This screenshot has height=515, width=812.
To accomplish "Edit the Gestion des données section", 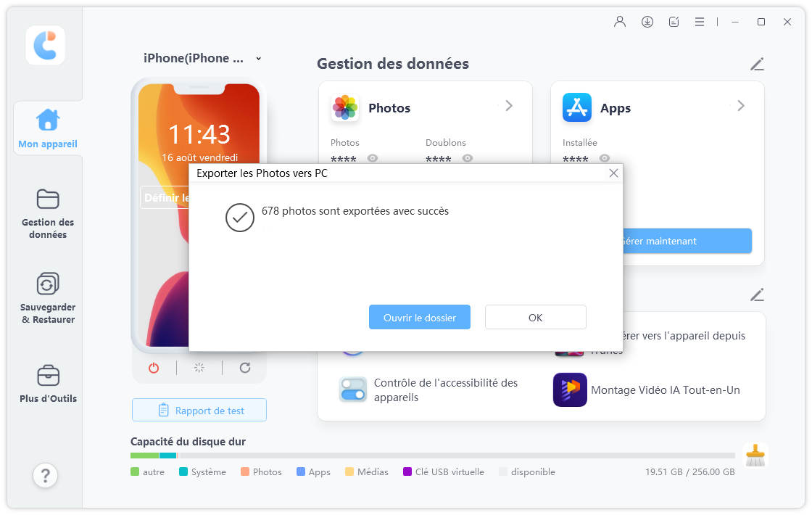I will 757,65.
